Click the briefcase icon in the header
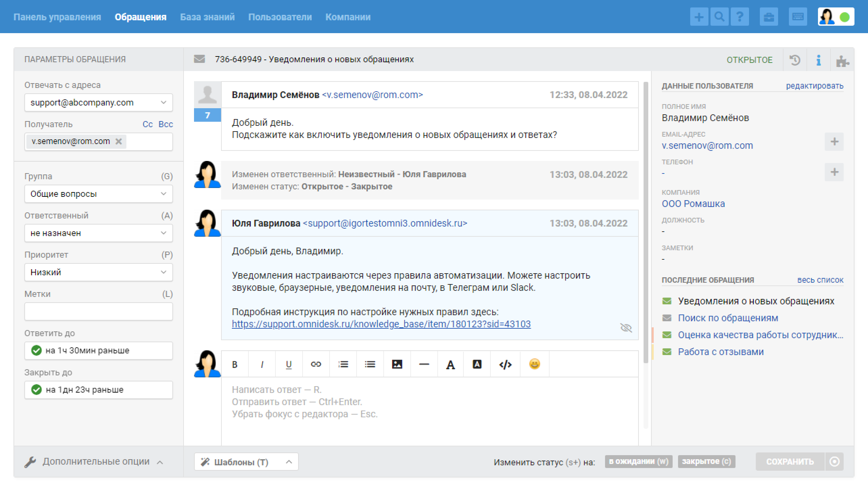This screenshot has height=491, width=868. tap(769, 17)
